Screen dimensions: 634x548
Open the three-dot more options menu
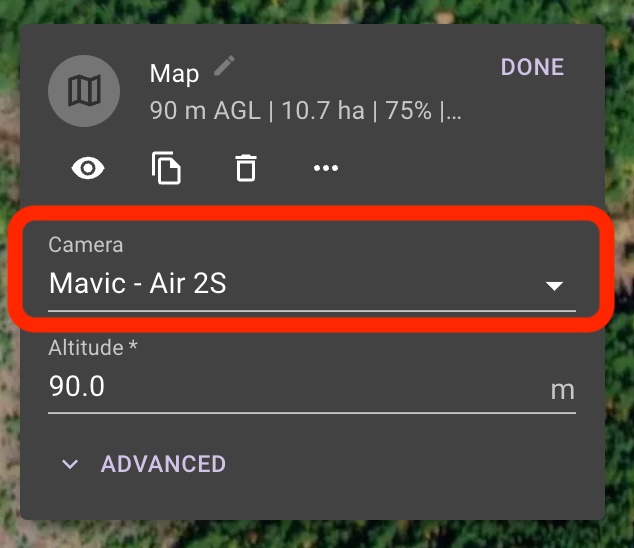[326, 168]
